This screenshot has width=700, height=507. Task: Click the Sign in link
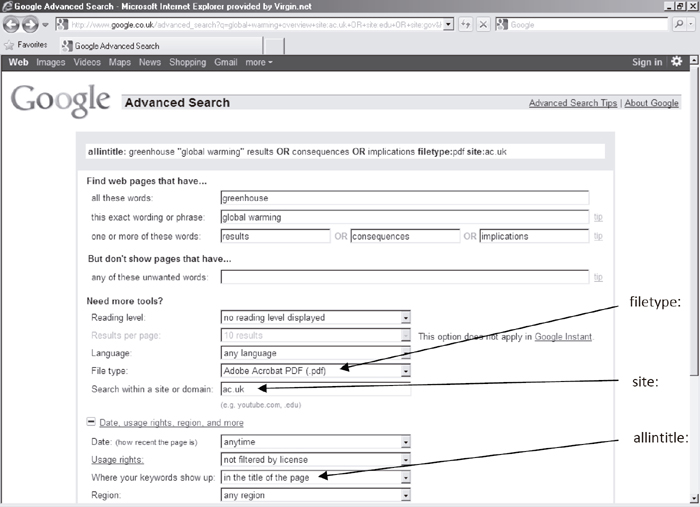[647, 62]
